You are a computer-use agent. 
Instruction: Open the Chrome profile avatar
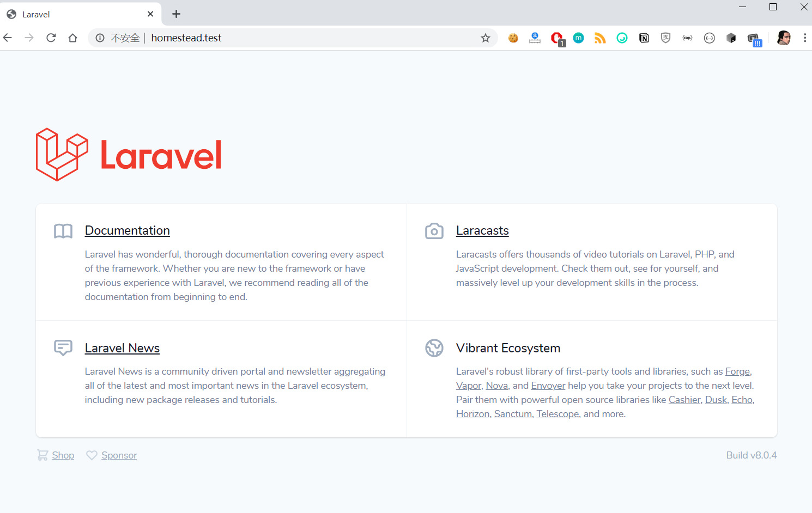784,38
